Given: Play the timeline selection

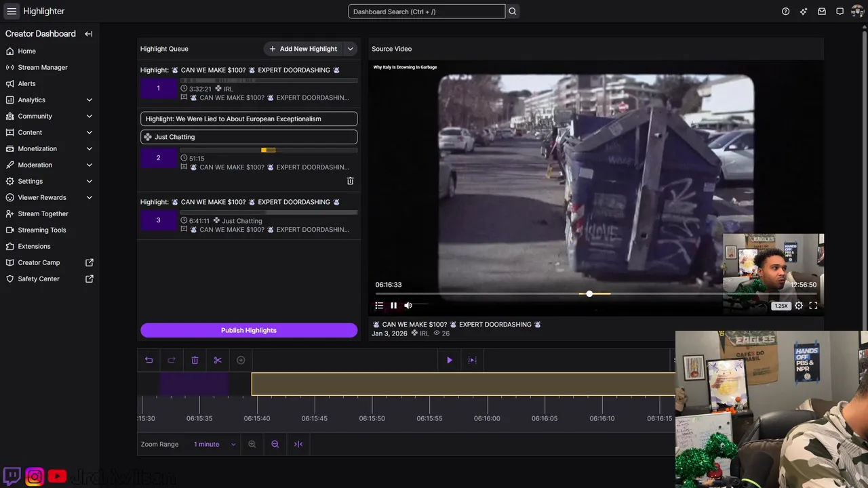Looking at the screenshot, I should tap(449, 360).
